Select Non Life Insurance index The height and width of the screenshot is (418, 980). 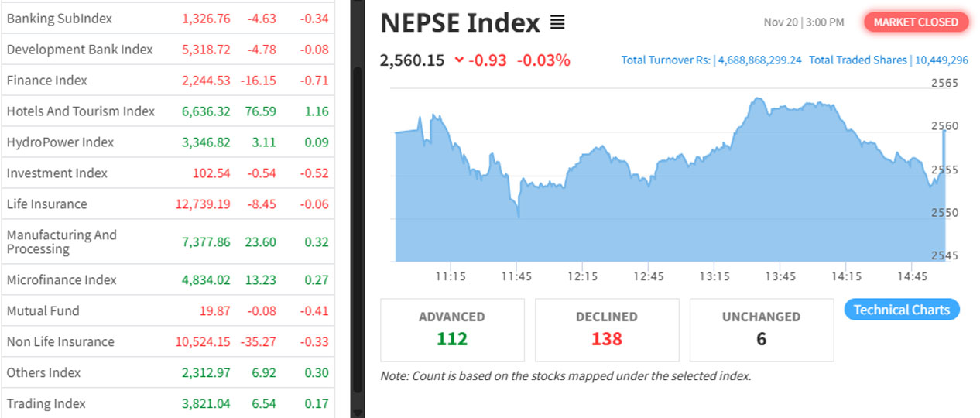point(60,342)
